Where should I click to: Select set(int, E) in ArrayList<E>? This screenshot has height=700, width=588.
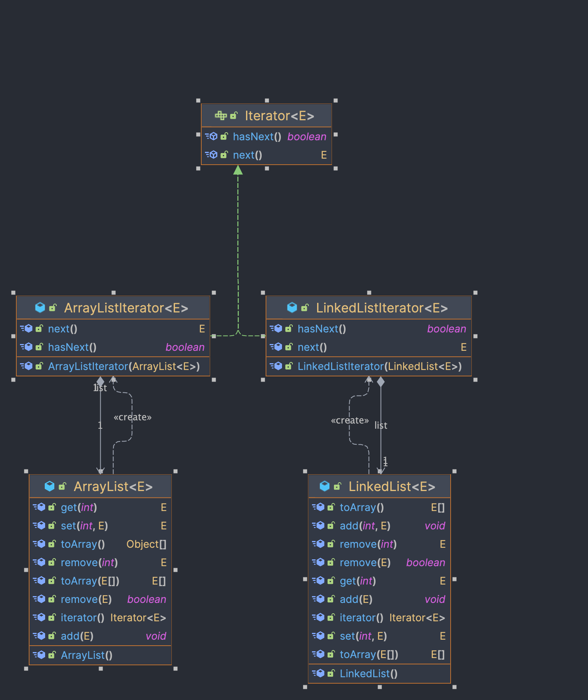coord(100,526)
